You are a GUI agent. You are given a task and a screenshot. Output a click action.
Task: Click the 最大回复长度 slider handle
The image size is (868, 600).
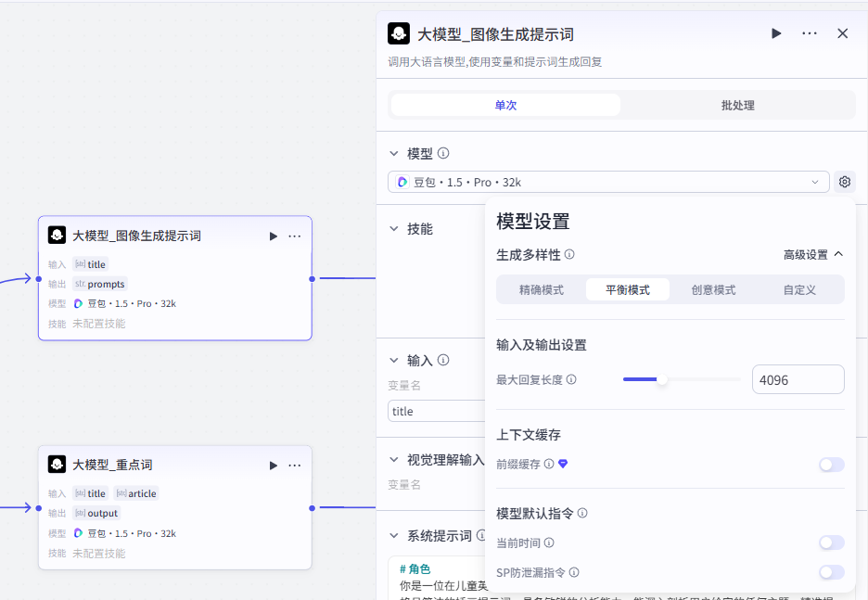point(662,379)
